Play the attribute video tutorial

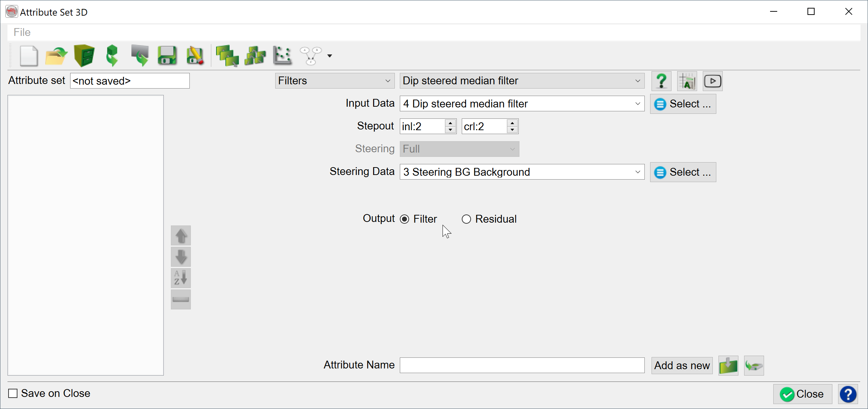pyautogui.click(x=712, y=81)
